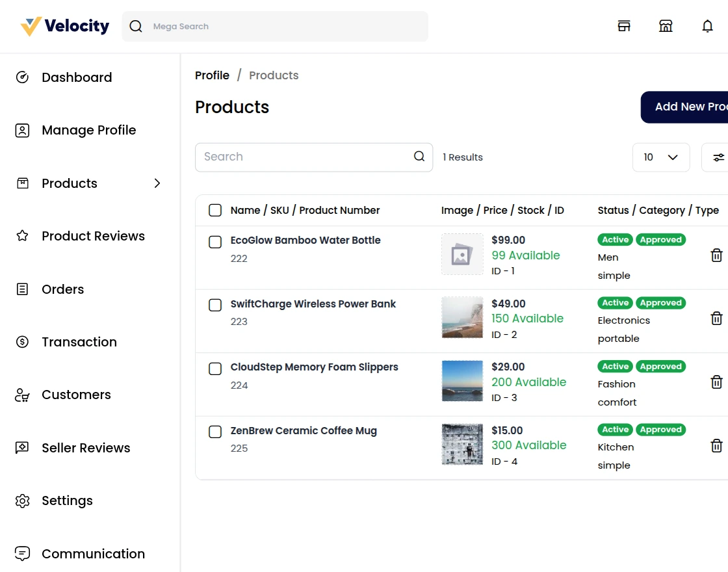Delete the EcoGlow Bamboo Water Bottle
Image resolution: width=728 pixels, height=572 pixels.
[x=716, y=255]
